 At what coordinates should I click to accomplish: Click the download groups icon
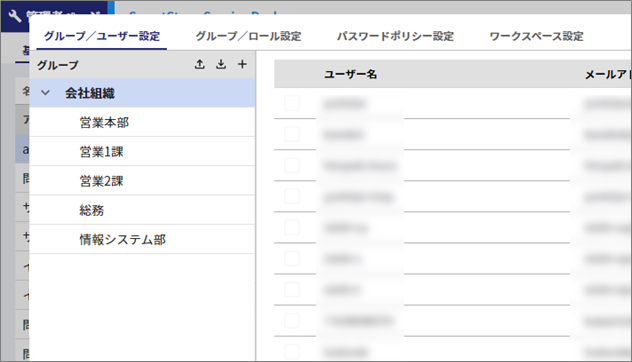point(221,64)
